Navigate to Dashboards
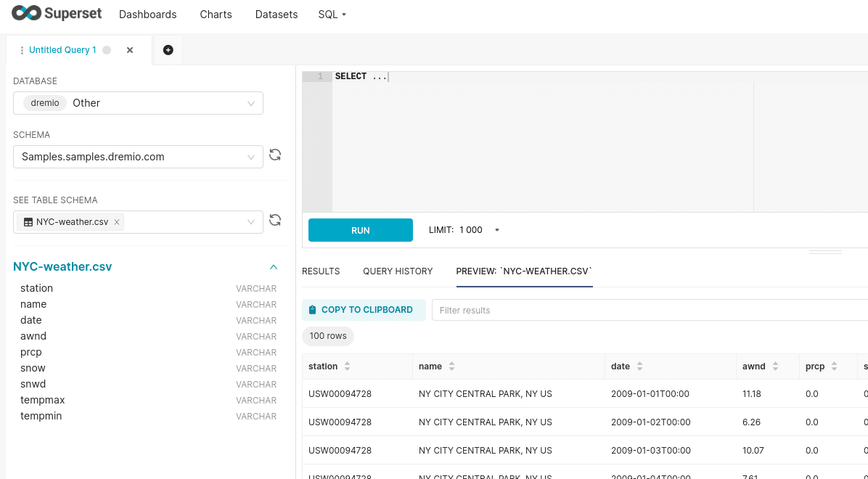 147,14
